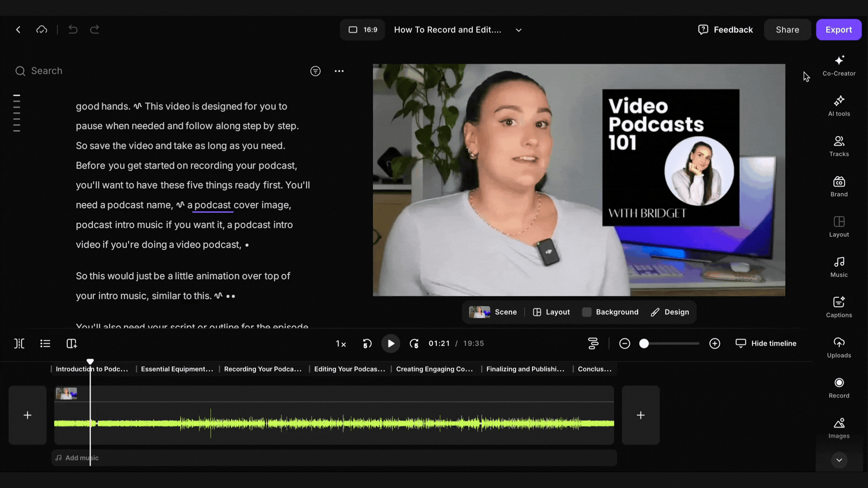Click the transcript filter icon
This screenshot has width=868, height=488.
point(315,71)
